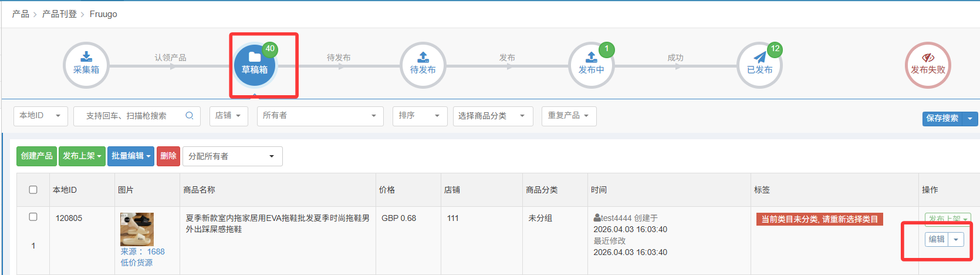Image resolution: width=980 pixels, height=275 pixels.
Task: Expand the 本地ID search type dropdown
Action: pyautogui.click(x=40, y=116)
